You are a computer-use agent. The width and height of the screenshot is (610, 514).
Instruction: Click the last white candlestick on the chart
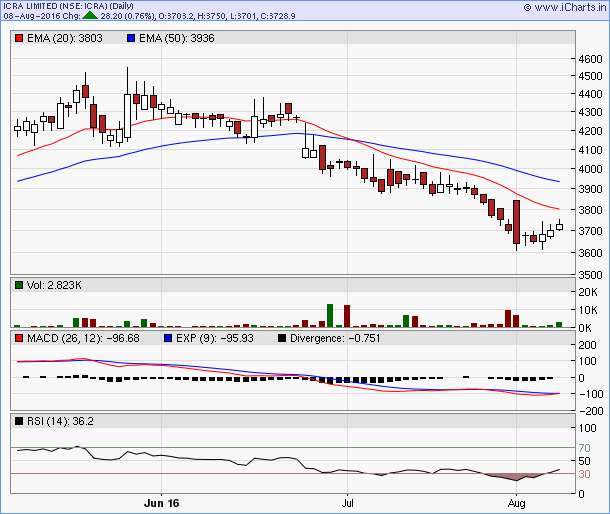[x=559, y=227]
